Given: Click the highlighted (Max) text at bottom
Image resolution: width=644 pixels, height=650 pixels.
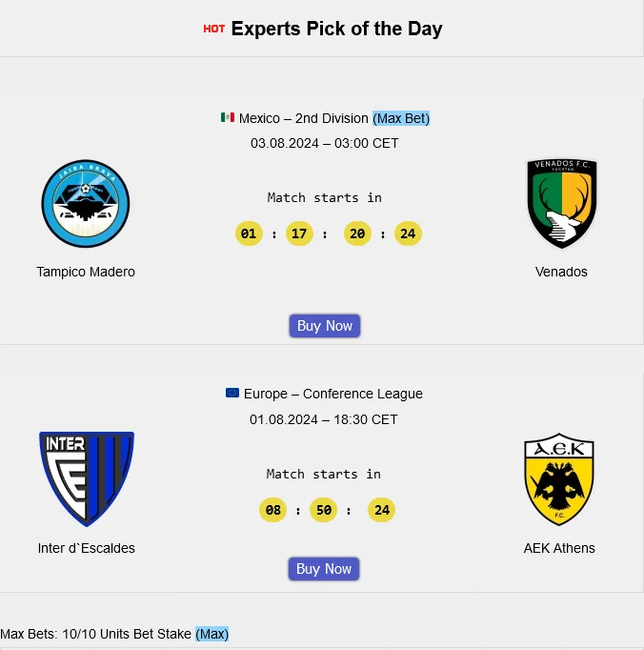Looking at the screenshot, I should click(212, 634).
